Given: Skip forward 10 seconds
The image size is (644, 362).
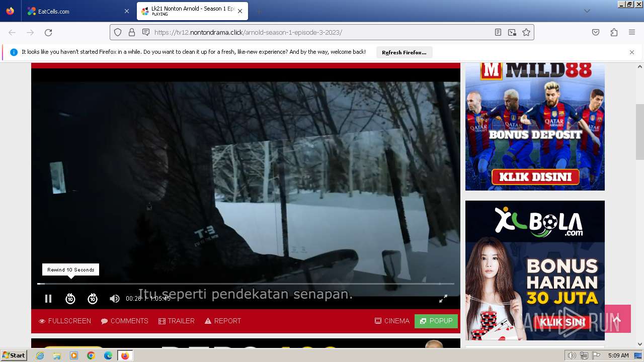Looking at the screenshot, I should 93,299.
